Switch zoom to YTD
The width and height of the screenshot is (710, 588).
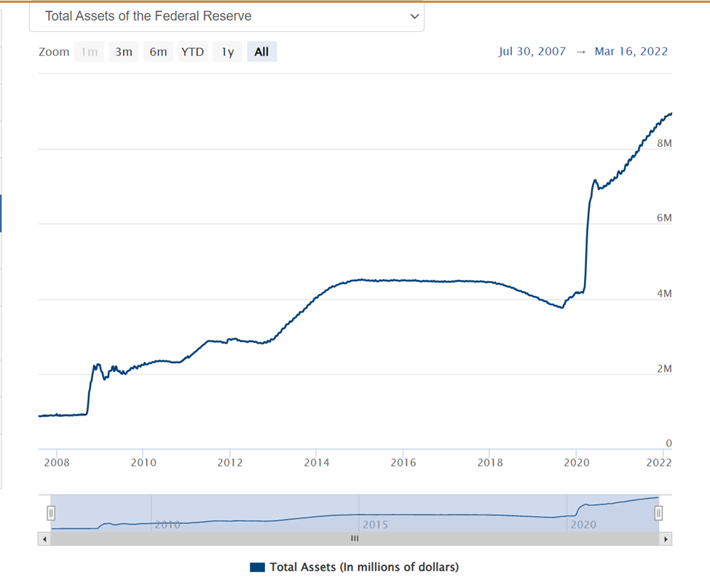point(192,52)
